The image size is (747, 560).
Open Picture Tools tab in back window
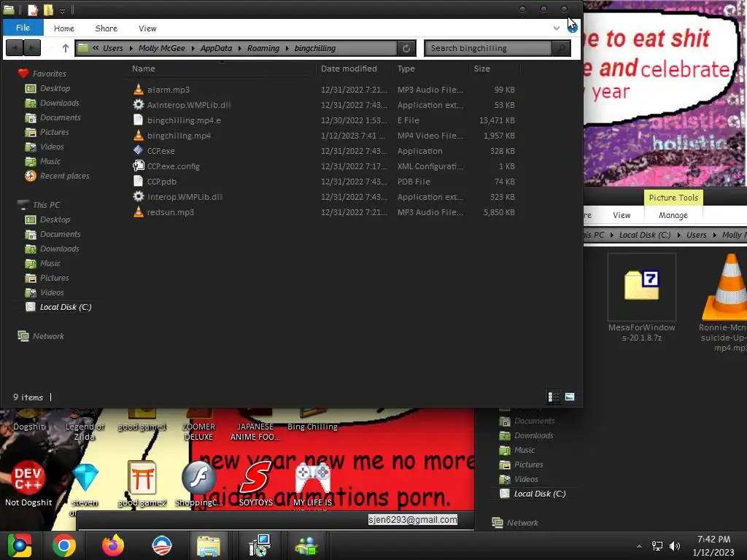(x=673, y=198)
